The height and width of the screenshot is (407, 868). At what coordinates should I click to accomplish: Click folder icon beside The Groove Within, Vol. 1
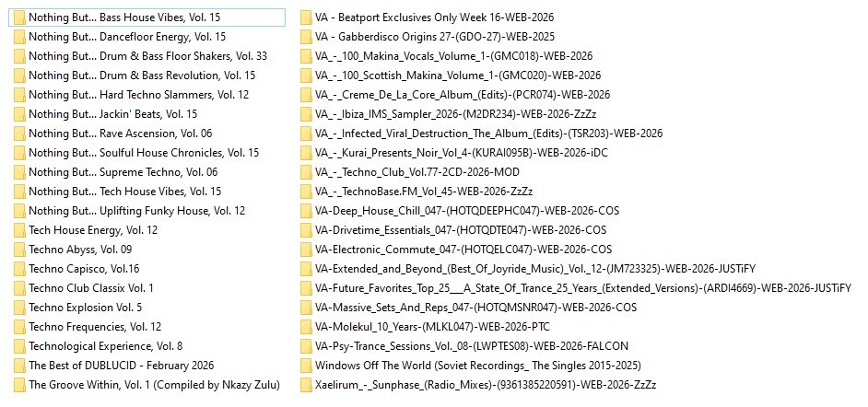pyautogui.click(x=19, y=386)
